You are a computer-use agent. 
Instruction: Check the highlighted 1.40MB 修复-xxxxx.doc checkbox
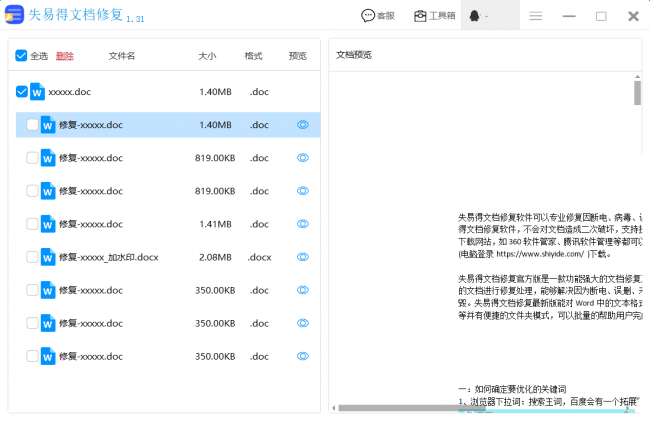coord(32,124)
